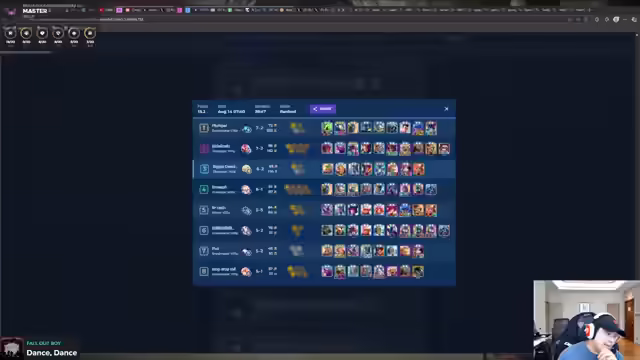Click the golden first champion in seventh-place row
The image size is (640, 360).
coord(327,251)
